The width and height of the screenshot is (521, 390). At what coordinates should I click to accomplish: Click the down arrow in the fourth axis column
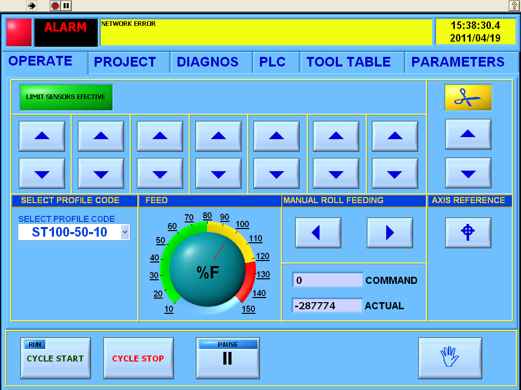[218, 174]
